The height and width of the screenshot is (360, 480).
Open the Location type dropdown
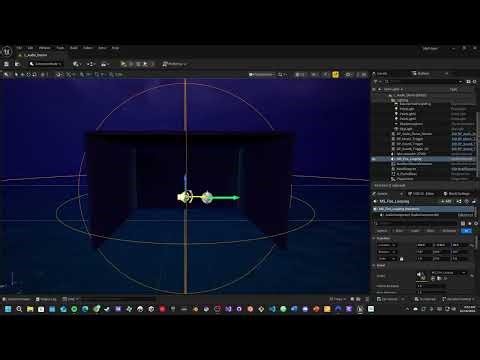click(x=386, y=245)
